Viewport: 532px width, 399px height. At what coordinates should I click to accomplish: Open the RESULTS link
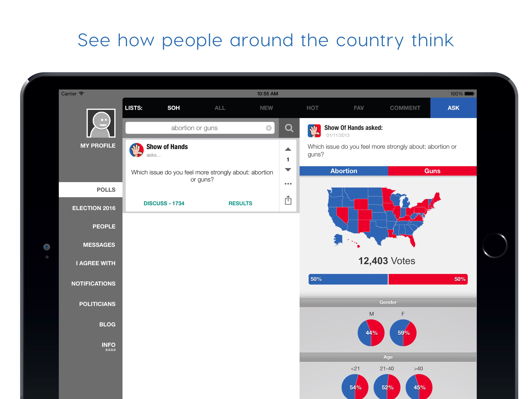pos(240,203)
